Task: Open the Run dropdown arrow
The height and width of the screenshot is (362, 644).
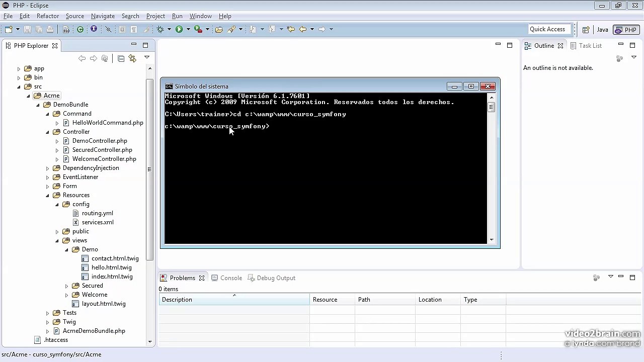Action: click(188, 30)
